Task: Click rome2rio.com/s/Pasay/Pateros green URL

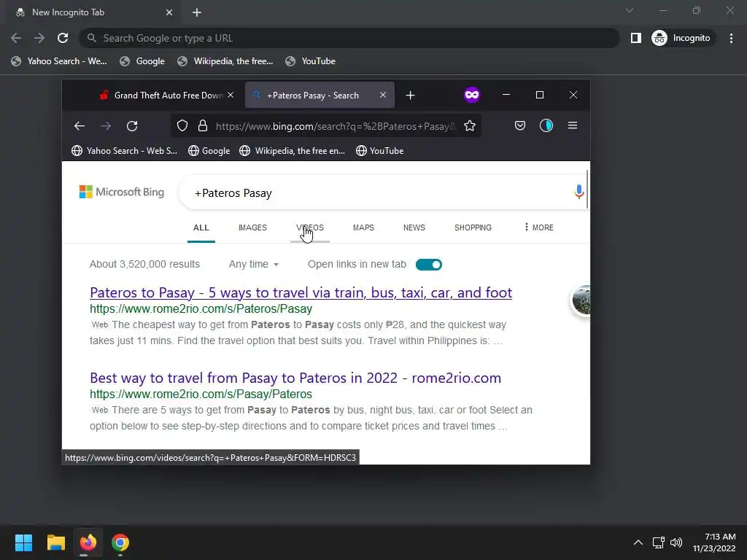Action: pos(201,394)
